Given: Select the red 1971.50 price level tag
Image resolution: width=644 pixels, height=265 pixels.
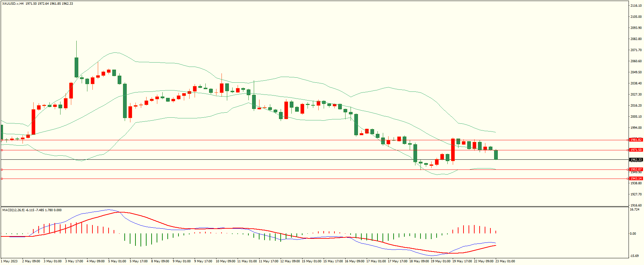Looking at the screenshot, I should point(636,150).
